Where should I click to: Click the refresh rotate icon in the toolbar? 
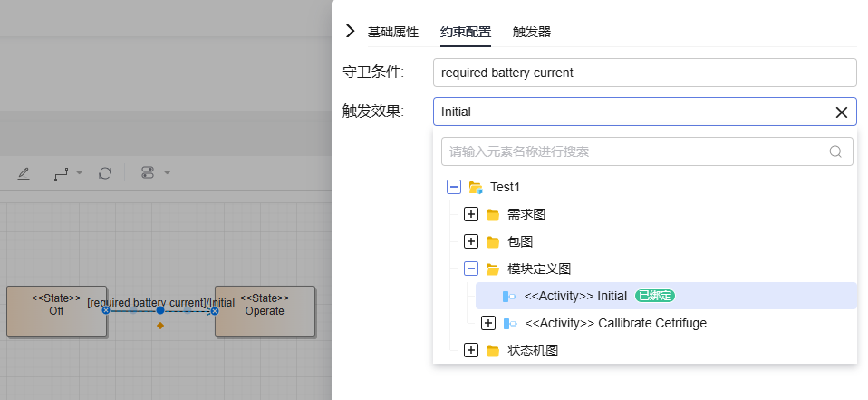pyautogui.click(x=105, y=172)
